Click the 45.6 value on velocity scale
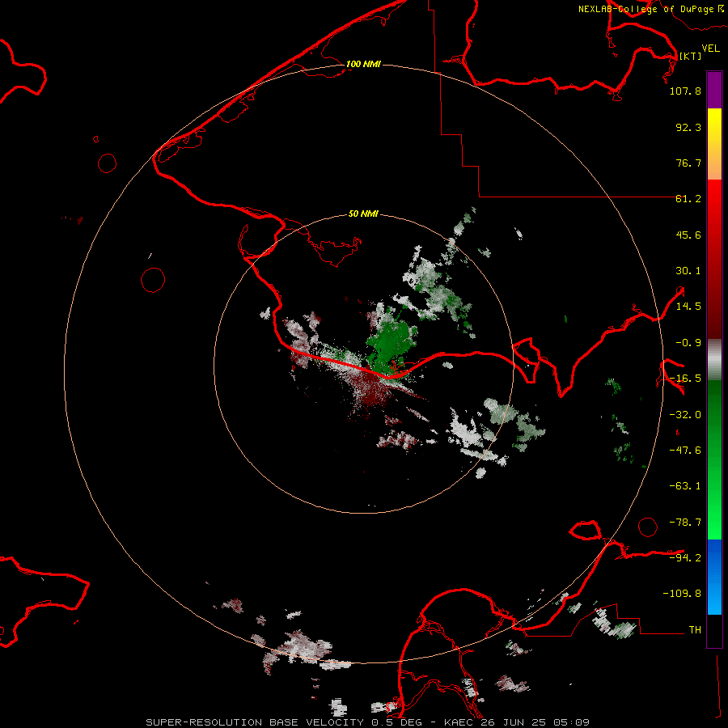 pyautogui.click(x=688, y=235)
